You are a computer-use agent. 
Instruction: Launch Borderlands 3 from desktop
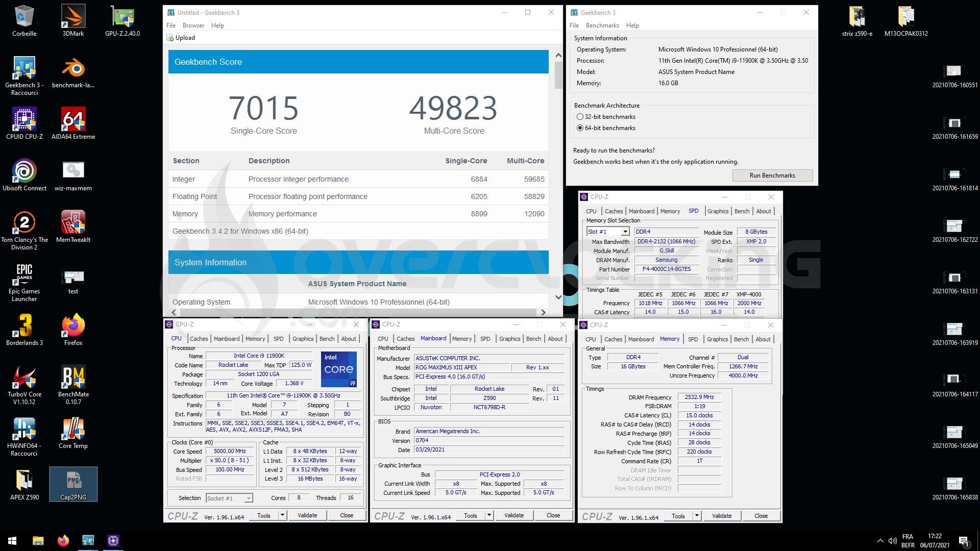24,330
